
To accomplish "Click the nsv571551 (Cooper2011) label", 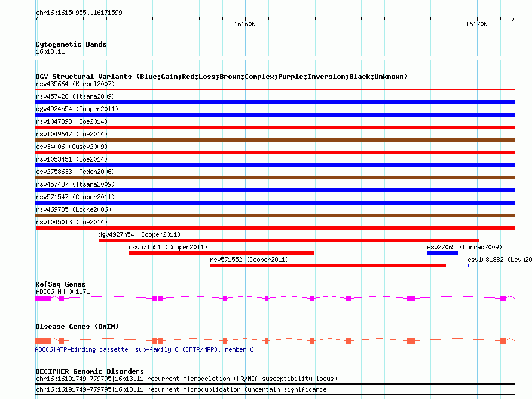I will [168, 247].
